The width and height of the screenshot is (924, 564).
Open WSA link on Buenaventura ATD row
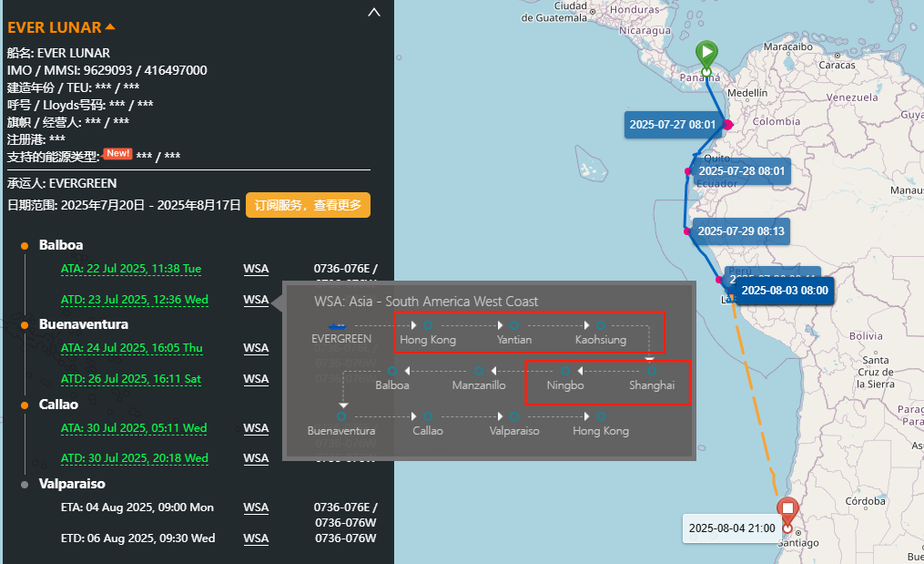[x=256, y=378]
